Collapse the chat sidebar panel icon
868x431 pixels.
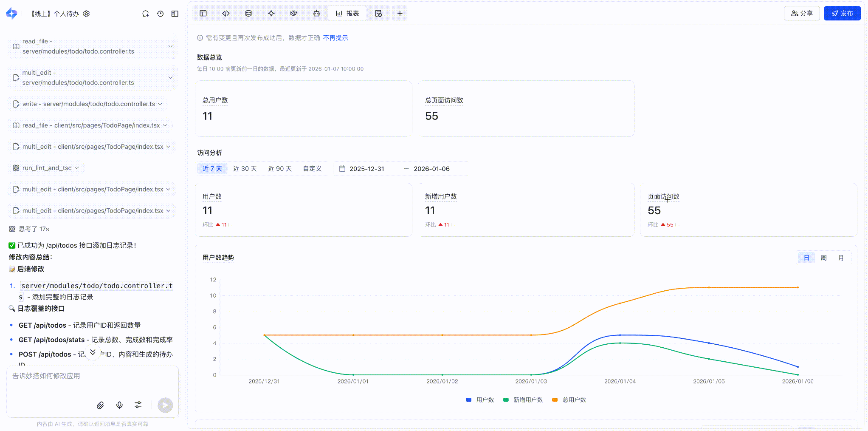pyautogui.click(x=175, y=14)
